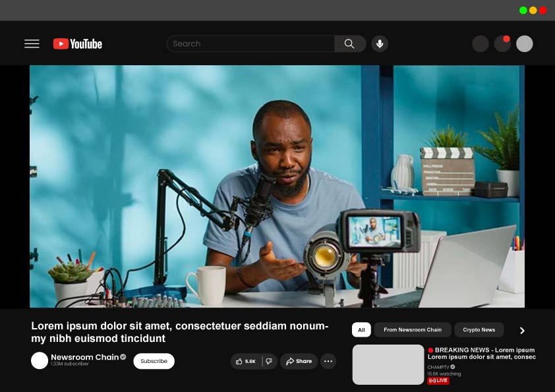Share the video using the Share arrow
Screen dimensions: 555x392
pyautogui.click(x=299, y=361)
